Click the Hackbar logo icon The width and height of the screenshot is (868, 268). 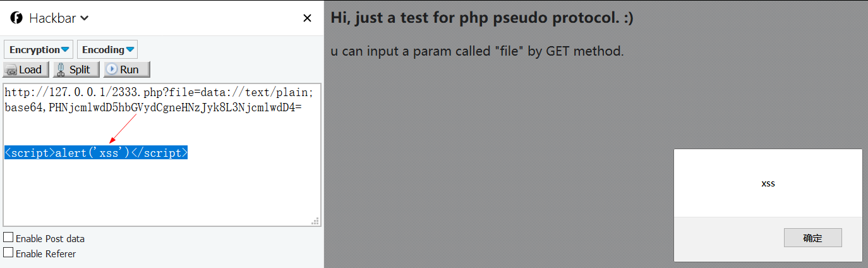[x=16, y=18]
